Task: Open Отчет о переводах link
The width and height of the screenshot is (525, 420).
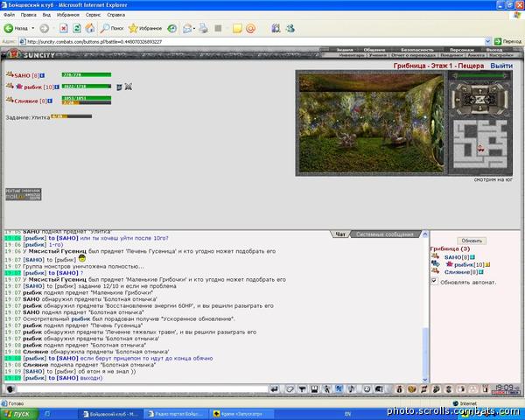Action: (414, 55)
